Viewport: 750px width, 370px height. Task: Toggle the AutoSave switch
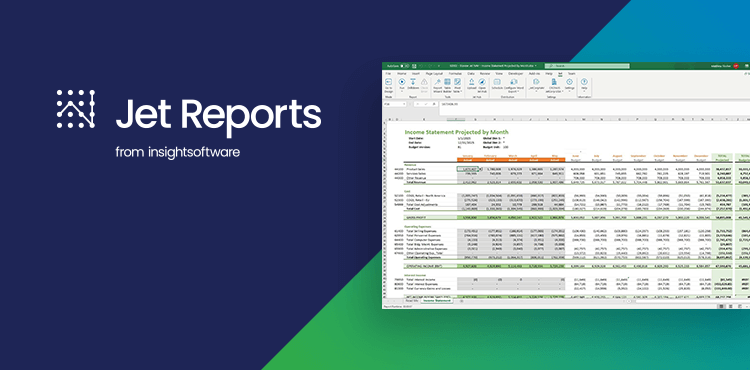404,66
